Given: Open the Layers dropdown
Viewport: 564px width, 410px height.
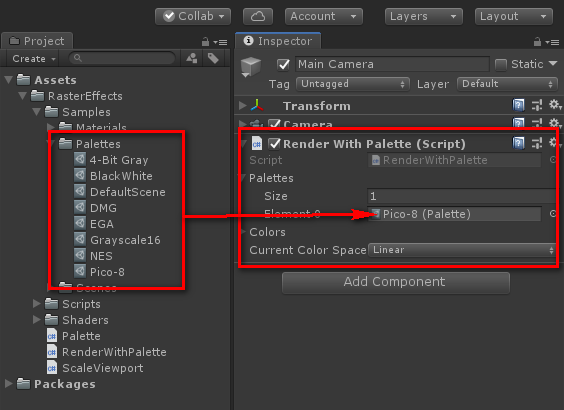Looking at the screenshot, I should [x=424, y=17].
